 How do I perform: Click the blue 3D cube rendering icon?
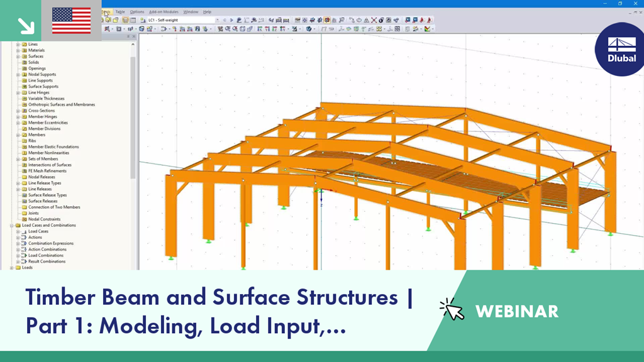[x=309, y=29]
